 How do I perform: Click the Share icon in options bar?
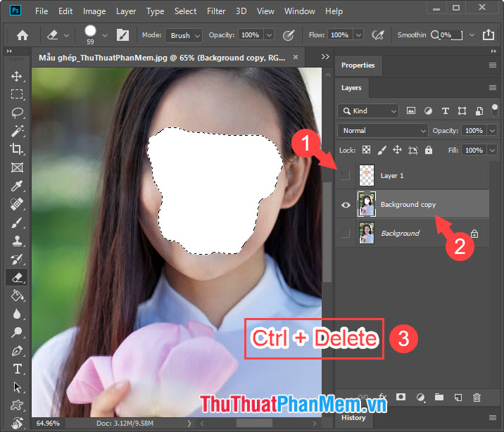(489, 34)
